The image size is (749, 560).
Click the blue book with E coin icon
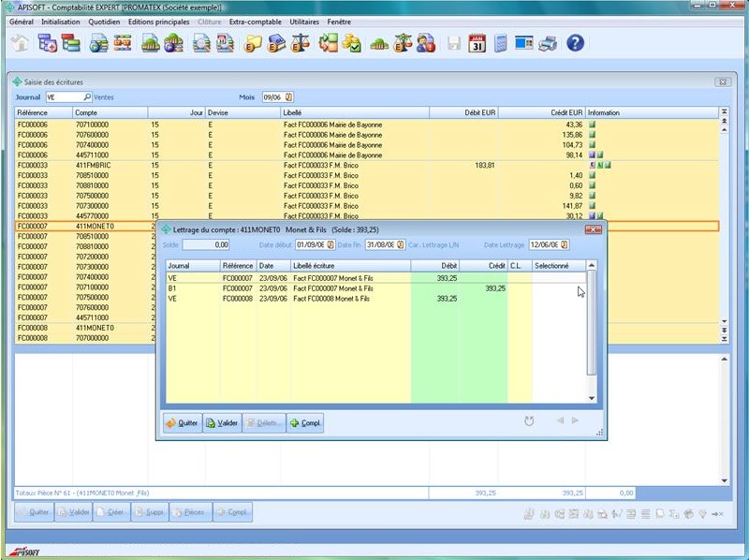(276, 43)
